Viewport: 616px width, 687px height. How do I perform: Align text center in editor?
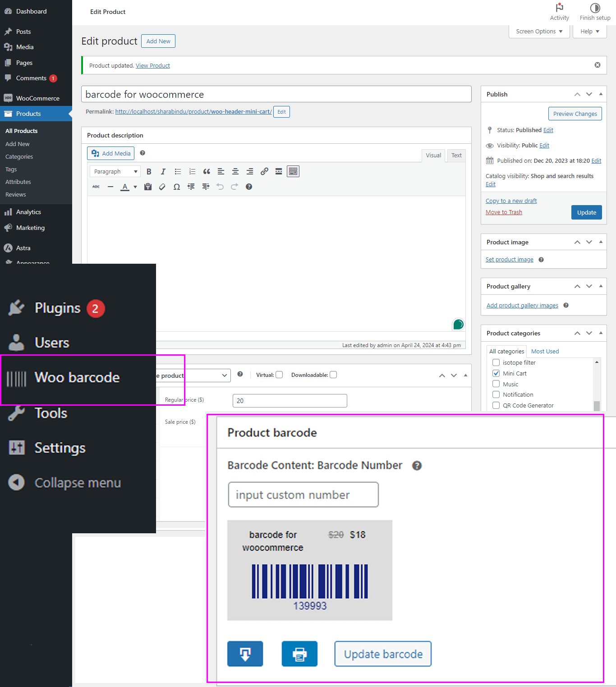(x=235, y=171)
